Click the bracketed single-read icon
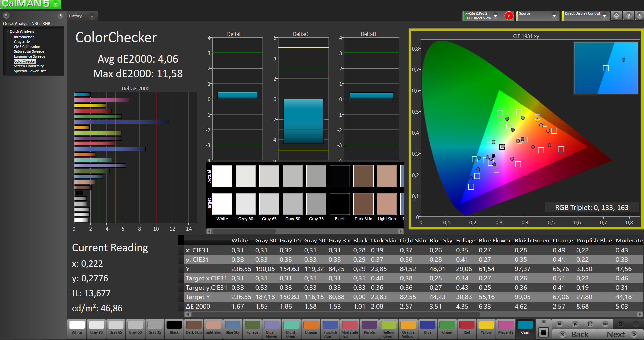This screenshot has height=340, width=644. (590, 324)
